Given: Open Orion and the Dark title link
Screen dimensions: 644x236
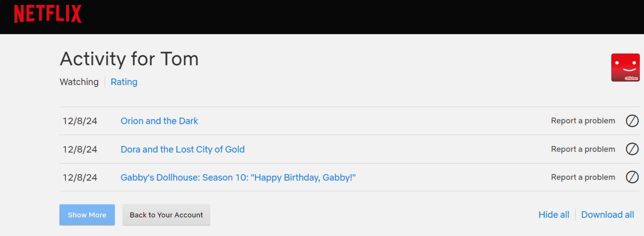Looking at the screenshot, I should (x=159, y=121).
